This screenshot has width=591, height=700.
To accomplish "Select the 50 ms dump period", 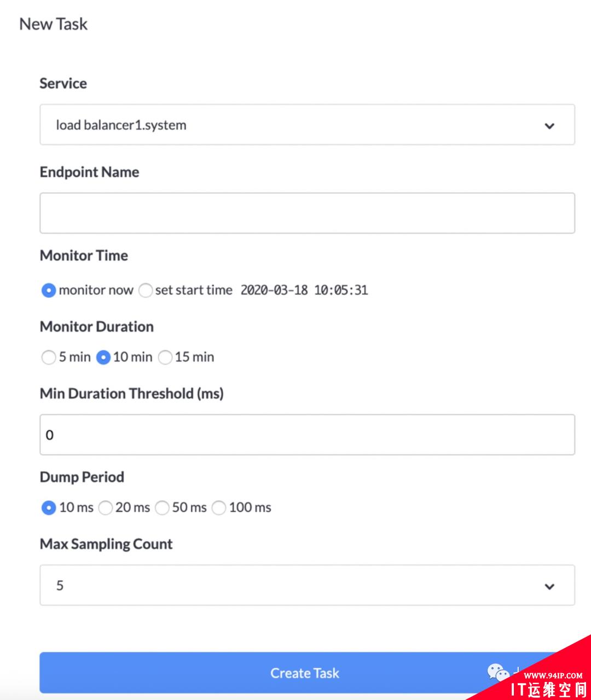I will (x=162, y=508).
